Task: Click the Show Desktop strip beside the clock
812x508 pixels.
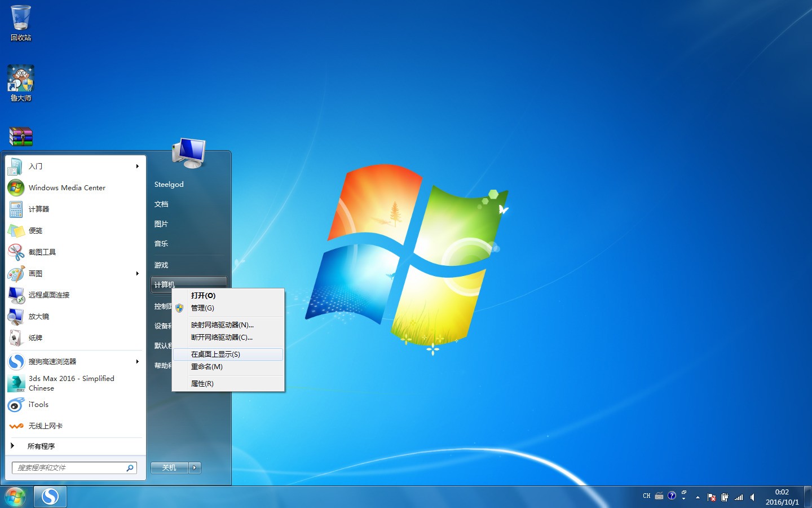Action: tap(808, 497)
